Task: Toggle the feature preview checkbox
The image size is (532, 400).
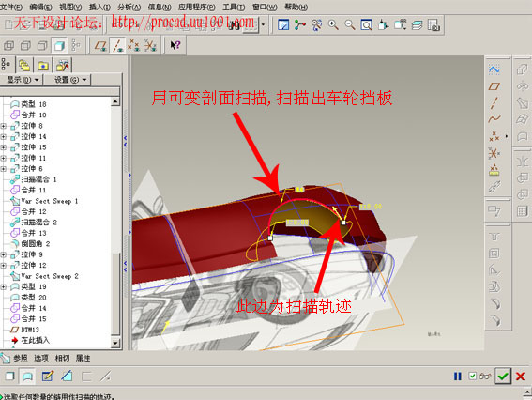Action: [472, 376]
